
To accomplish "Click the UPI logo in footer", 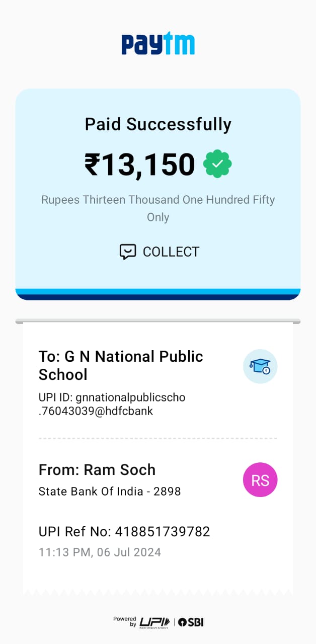I will click(154, 622).
